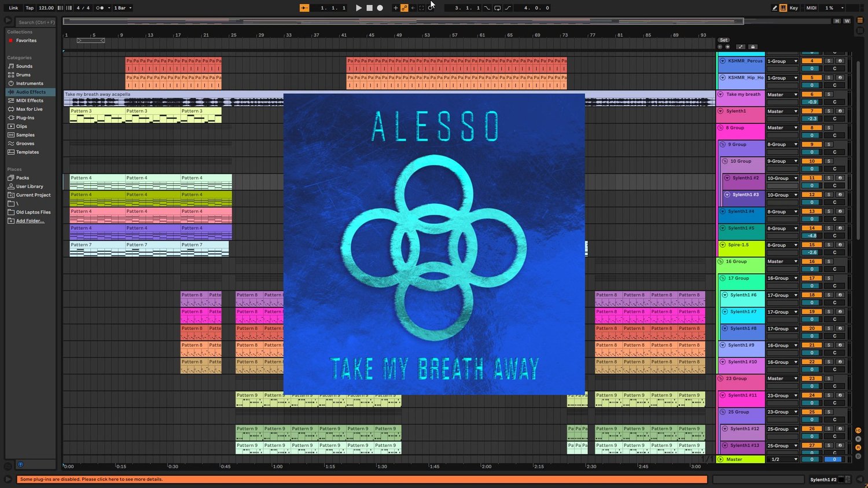This screenshot has width=868, height=488.
Task: Solo the Sylenth1 #6 track
Action: [x=829, y=295]
